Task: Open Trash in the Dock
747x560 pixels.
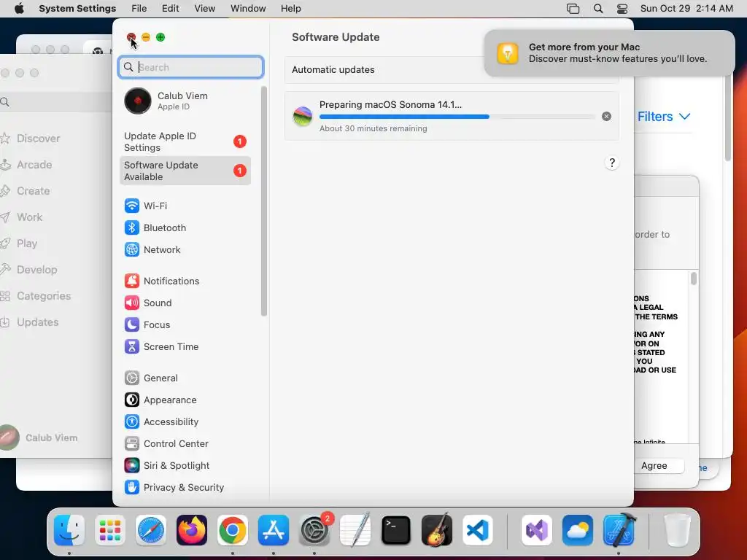Action: [x=677, y=530]
